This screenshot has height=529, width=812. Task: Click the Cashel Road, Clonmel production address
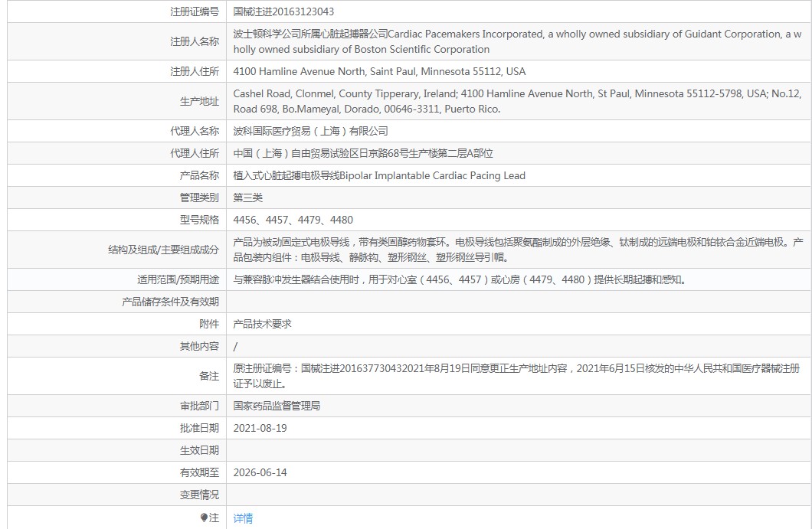coord(517,102)
